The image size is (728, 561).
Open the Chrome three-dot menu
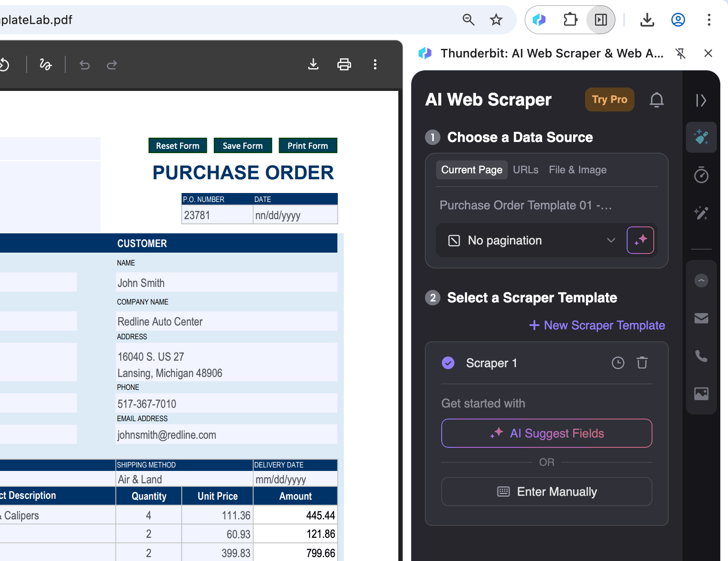[x=709, y=20]
